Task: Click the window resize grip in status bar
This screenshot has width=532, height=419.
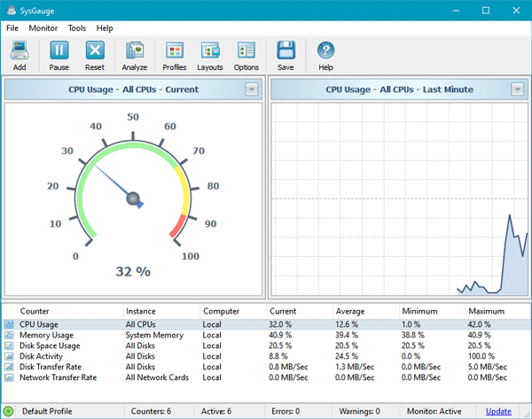Action: (x=528, y=415)
